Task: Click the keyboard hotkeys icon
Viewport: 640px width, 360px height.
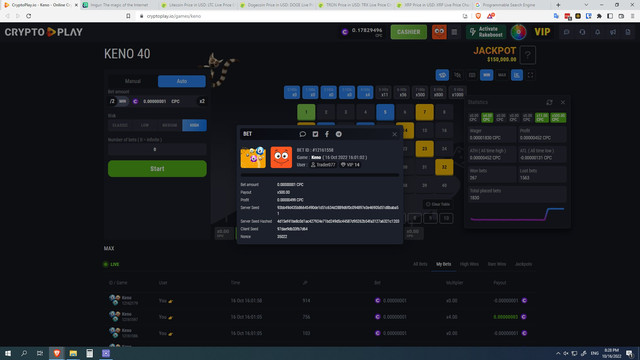Action: coord(472,75)
